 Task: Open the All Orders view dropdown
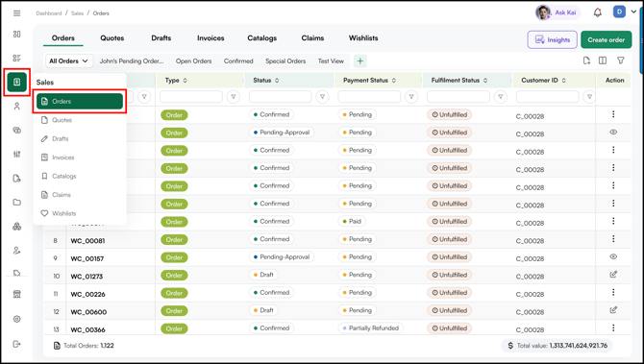[69, 61]
